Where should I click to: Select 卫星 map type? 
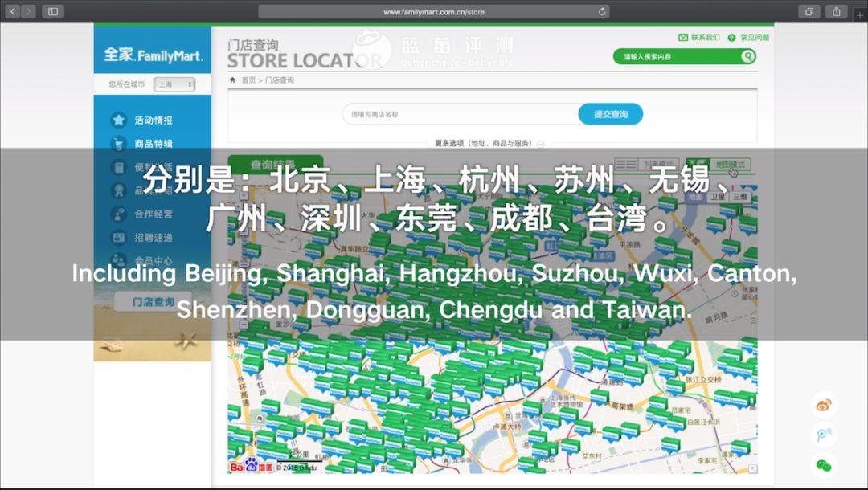click(718, 197)
